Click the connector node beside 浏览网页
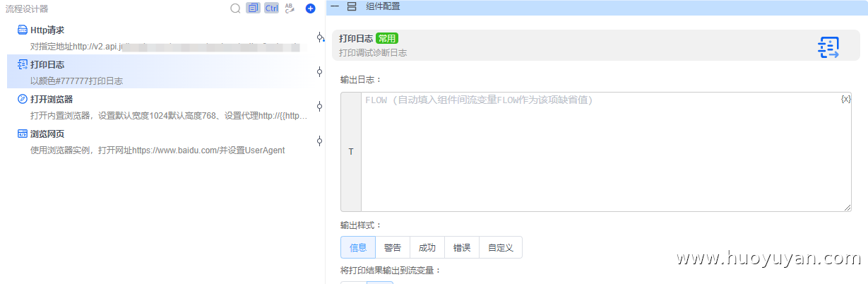The width and height of the screenshot is (868, 284). pos(320,141)
